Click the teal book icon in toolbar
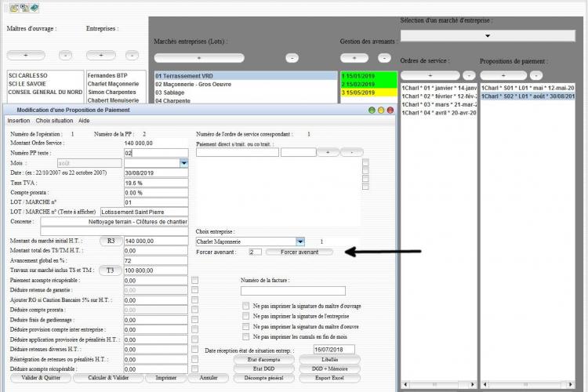The height and width of the screenshot is (392, 588). pyautogui.click(x=34, y=8)
